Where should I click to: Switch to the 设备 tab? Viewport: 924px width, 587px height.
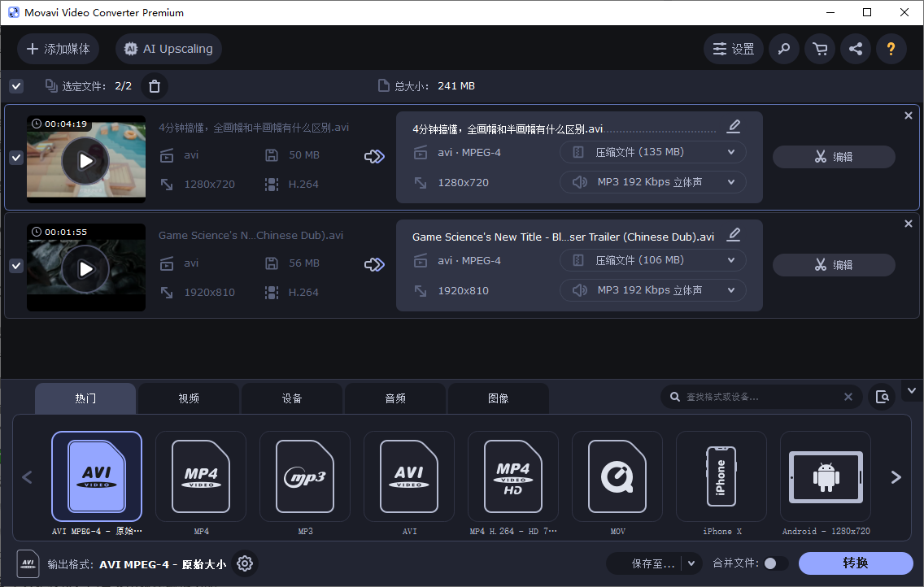tap(291, 398)
